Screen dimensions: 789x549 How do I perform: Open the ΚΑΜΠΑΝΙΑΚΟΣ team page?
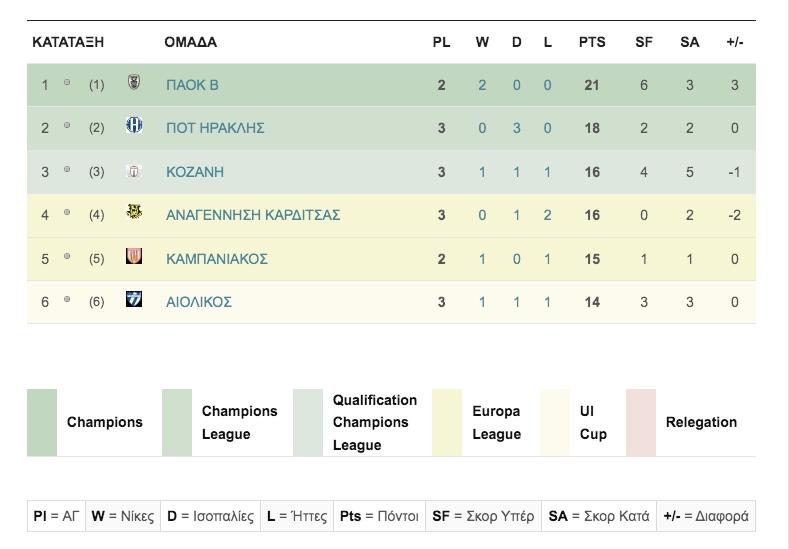(x=217, y=259)
